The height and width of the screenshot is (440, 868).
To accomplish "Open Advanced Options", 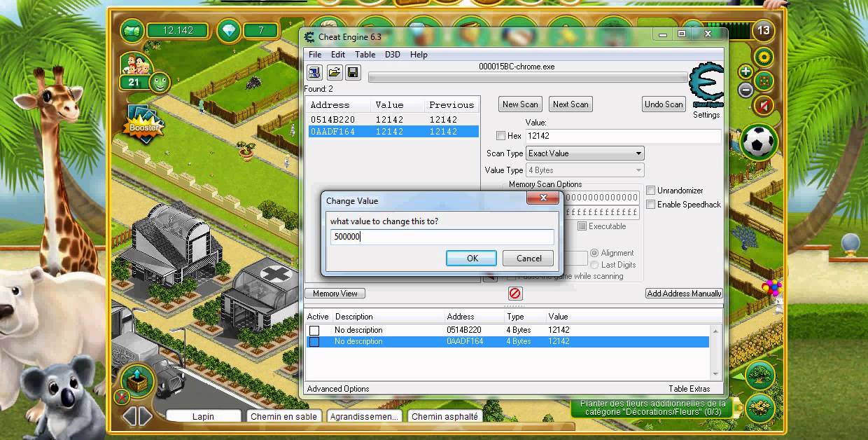I will click(x=338, y=389).
